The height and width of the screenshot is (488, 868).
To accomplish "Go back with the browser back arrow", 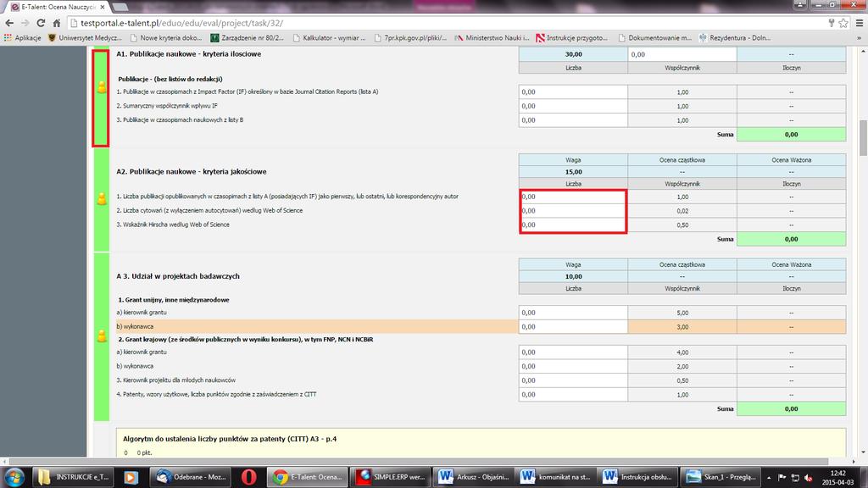I will pos(9,23).
